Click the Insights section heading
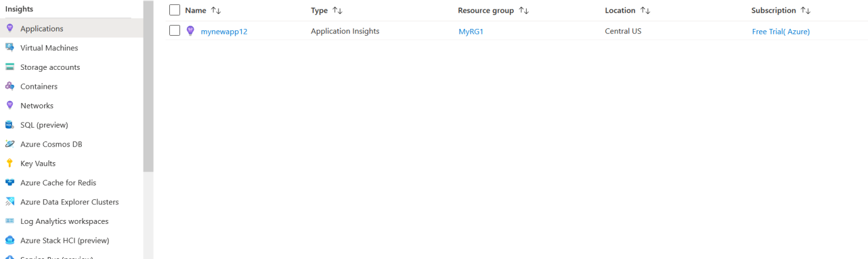868x259 pixels. [x=20, y=9]
